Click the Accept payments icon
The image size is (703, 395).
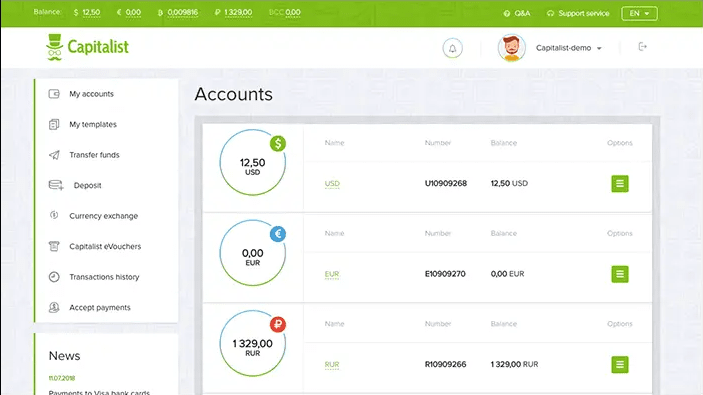click(54, 307)
